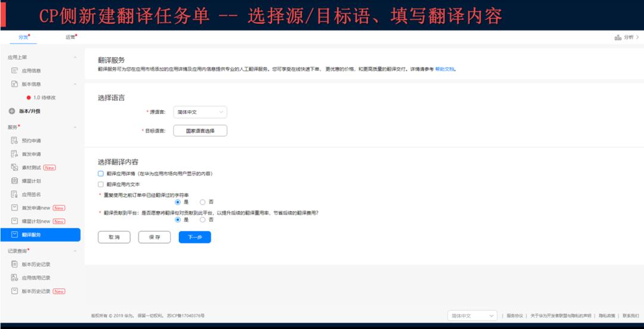
Task: Collapse the 应用上架 sidebar section
Action: [75, 57]
